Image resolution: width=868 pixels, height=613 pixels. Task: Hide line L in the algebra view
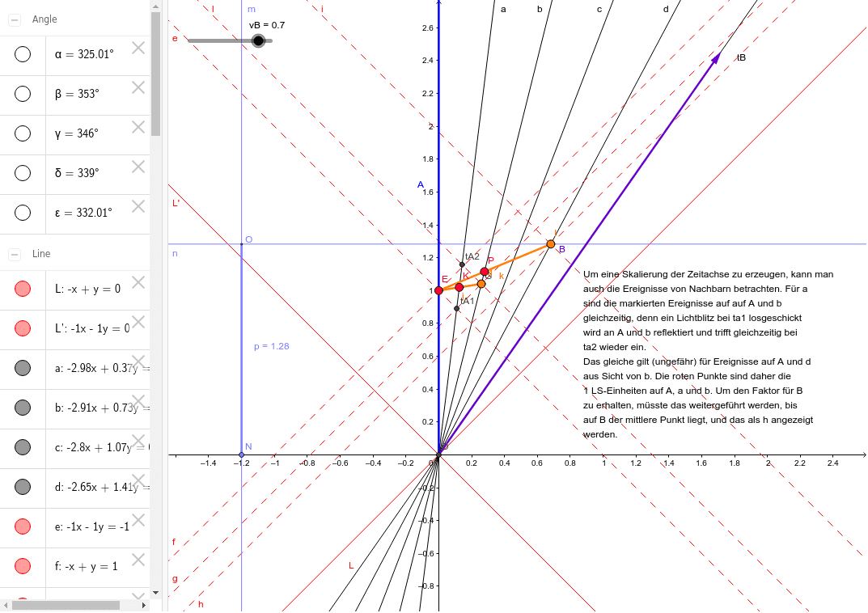coord(23,288)
